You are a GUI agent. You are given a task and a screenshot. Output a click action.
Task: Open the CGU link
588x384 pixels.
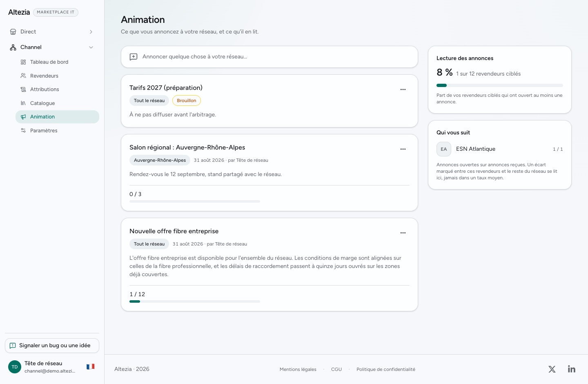click(336, 369)
